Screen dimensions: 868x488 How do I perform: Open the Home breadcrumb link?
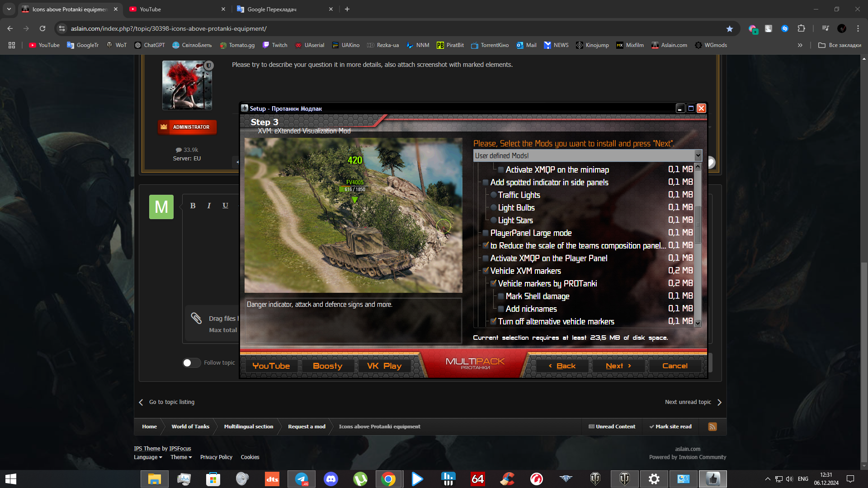pos(149,427)
